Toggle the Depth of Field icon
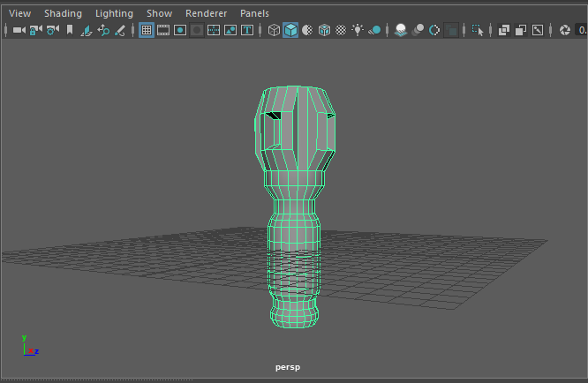The image size is (588, 383). (451, 30)
